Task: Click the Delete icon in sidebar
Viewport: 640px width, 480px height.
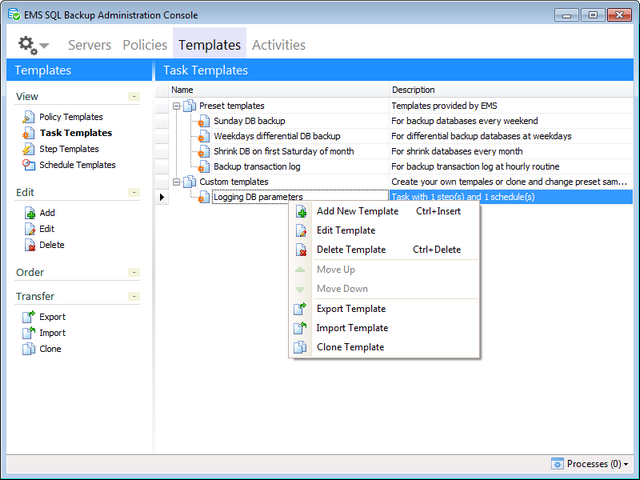Action: [x=30, y=245]
